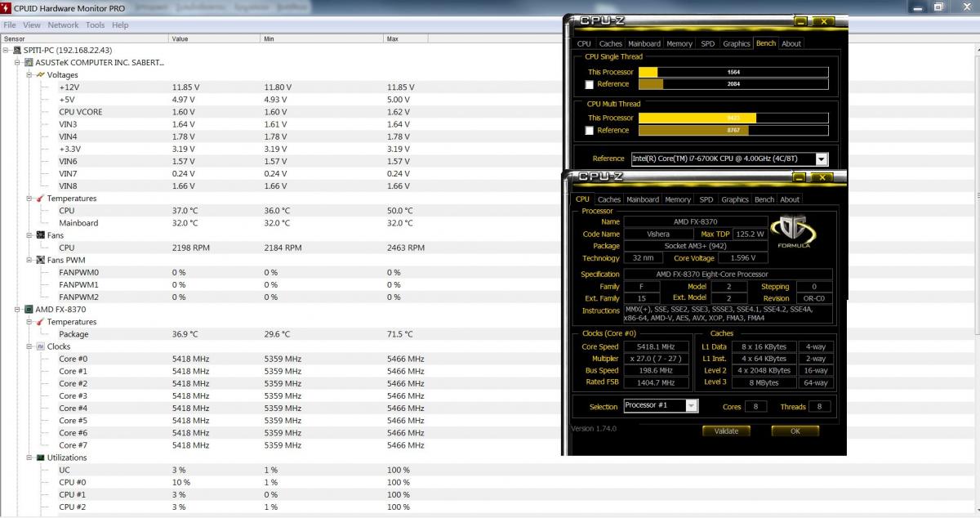Click the Clocks waveform icon
Viewport: 980px width, 518px height.
[x=40, y=346]
